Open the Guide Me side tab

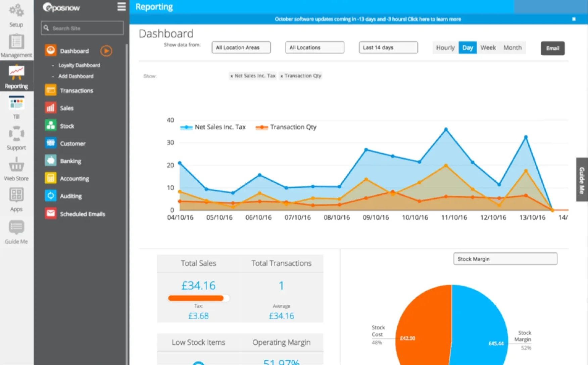pyautogui.click(x=582, y=180)
